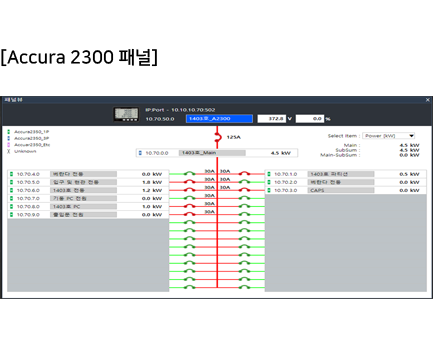
Task: Click the Unknown legend marker
Action: click(9, 151)
